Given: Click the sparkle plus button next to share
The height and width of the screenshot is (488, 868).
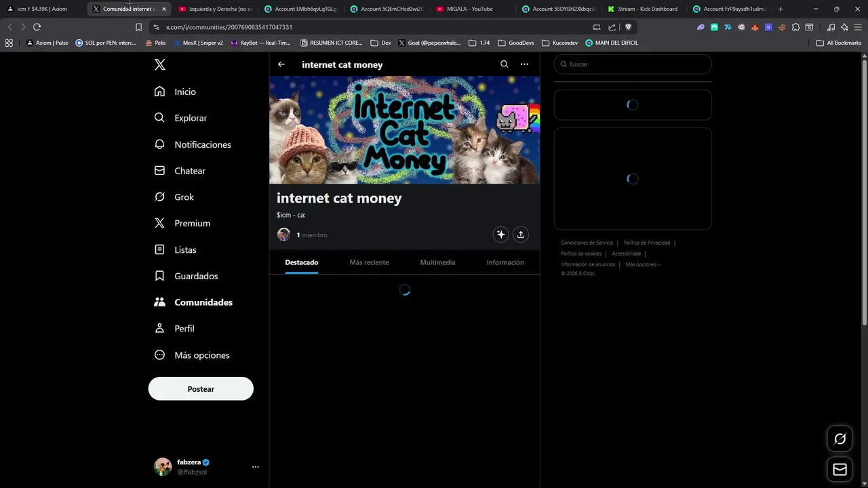Looking at the screenshot, I should click(x=500, y=235).
